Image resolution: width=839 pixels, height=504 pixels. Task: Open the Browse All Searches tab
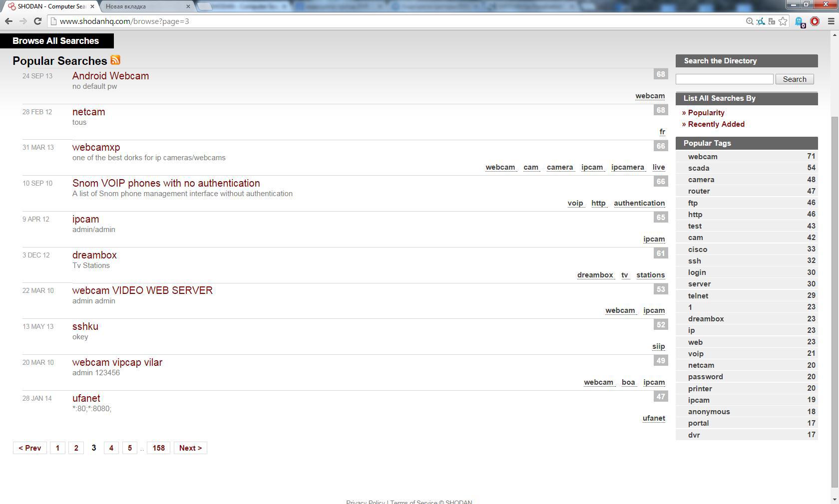[x=56, y=41]
